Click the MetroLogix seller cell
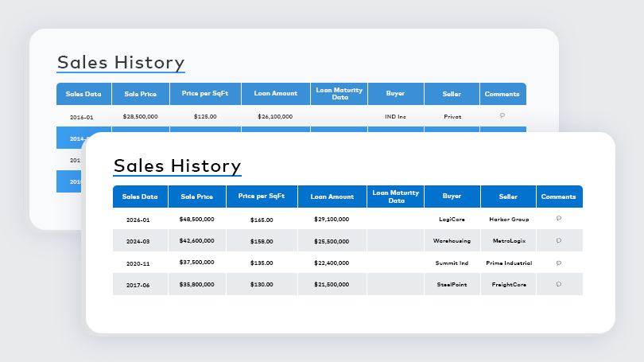Image resolution: width=644 pixels, height=362 pixels. 509,240
